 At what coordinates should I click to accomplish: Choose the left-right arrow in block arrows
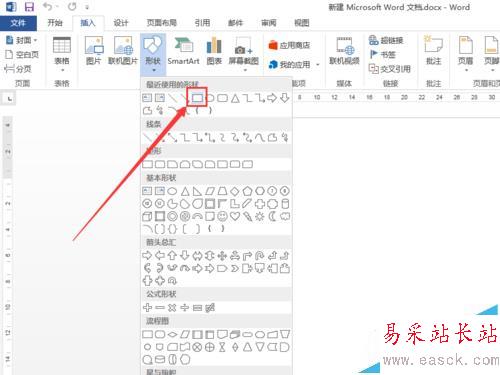(x=197, y=256)
